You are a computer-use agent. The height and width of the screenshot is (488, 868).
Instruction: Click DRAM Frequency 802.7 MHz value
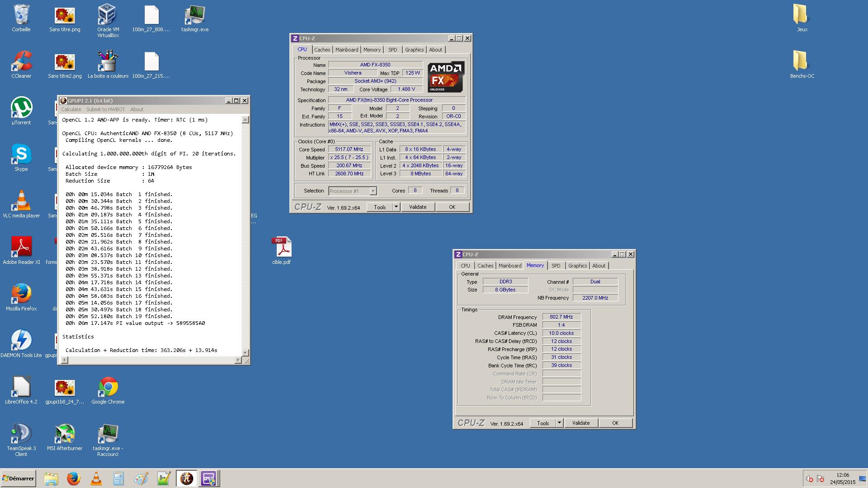tap(561, 317)
